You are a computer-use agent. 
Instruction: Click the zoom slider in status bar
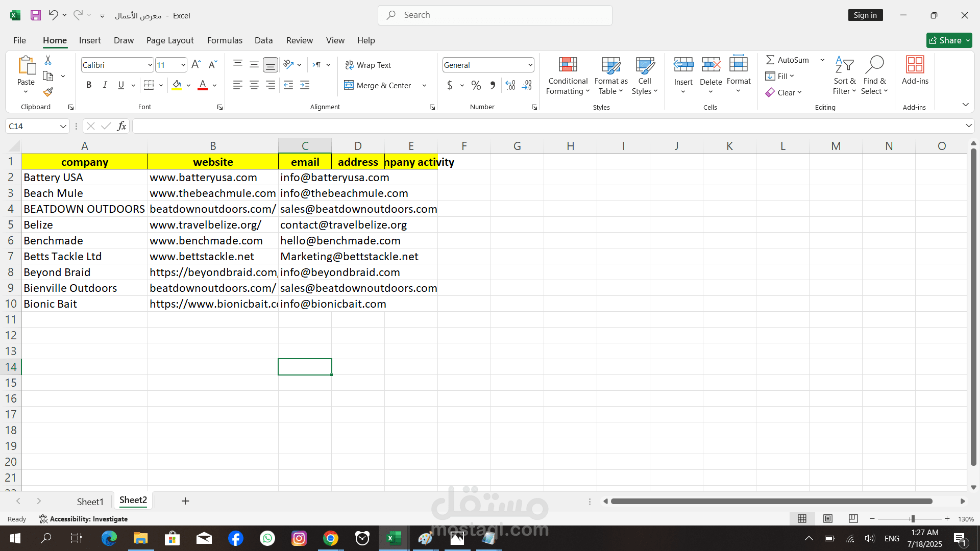tap(912, 519)
